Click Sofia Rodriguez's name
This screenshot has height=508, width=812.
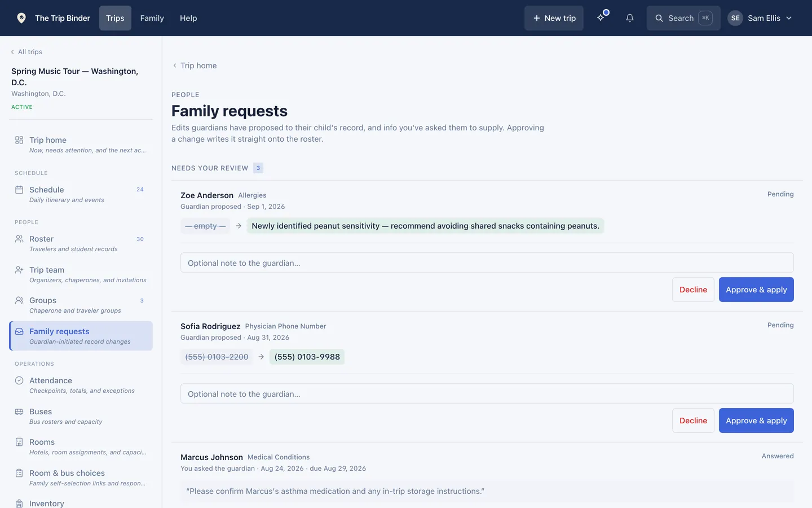pyautogui.click(x=210, y=326)
